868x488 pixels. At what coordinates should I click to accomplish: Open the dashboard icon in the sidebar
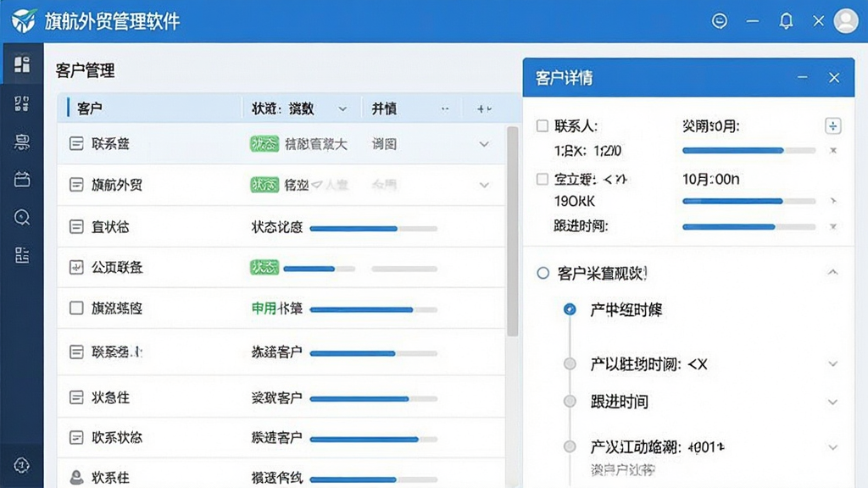click(22, 64)
